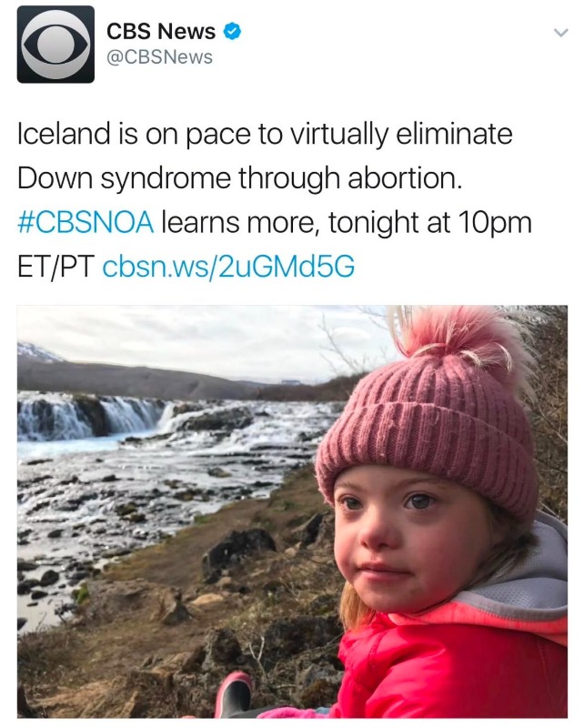Open the attached photo in the tweet
584x728 pixels.
[x=292, y=511]
